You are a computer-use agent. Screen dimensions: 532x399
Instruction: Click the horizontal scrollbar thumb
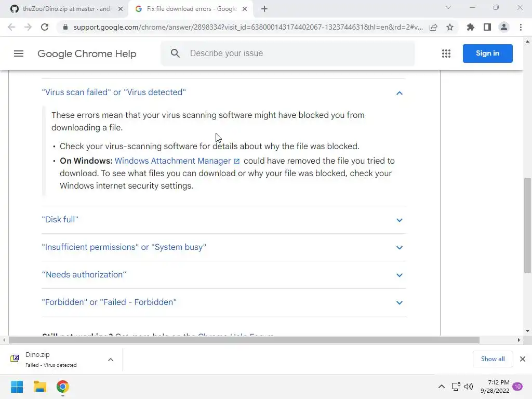click(244, 340)
